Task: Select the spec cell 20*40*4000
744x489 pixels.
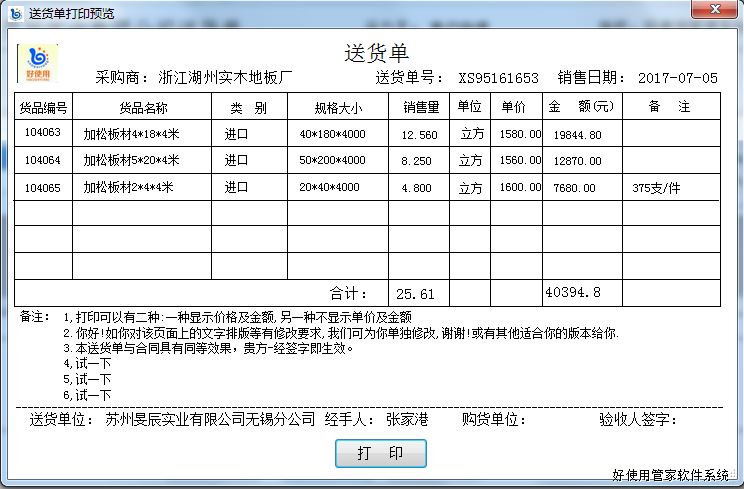Action: pyautogui.click(x=332, y=187)
